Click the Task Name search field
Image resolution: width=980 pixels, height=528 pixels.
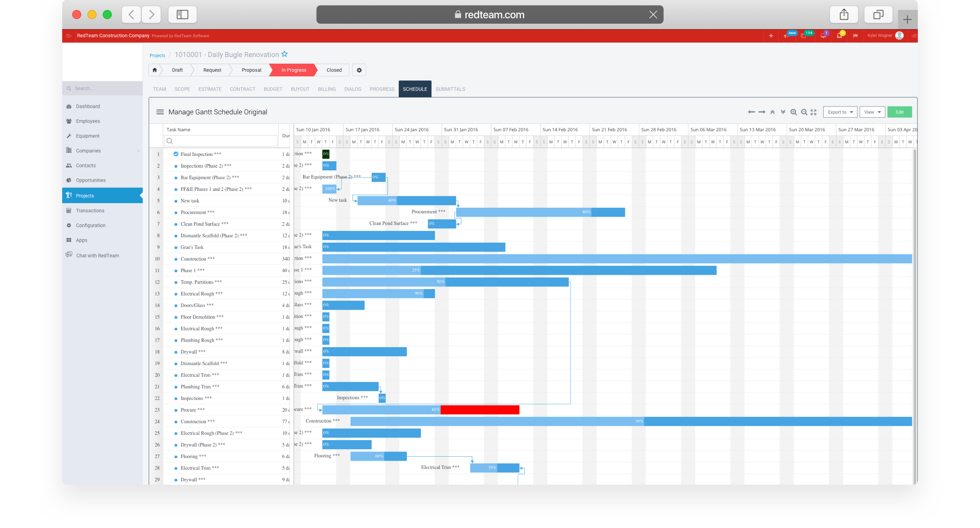pyautogui.click(x=221, y=141)
